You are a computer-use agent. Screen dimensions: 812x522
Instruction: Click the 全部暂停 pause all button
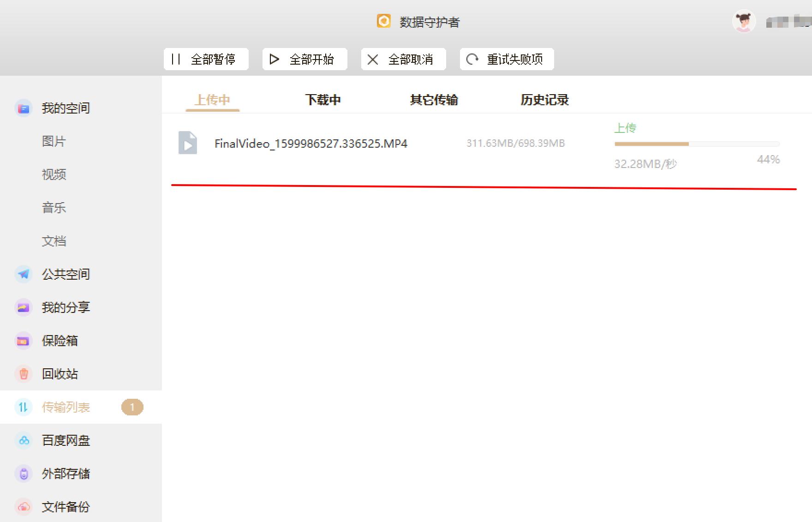coord(206,59)
